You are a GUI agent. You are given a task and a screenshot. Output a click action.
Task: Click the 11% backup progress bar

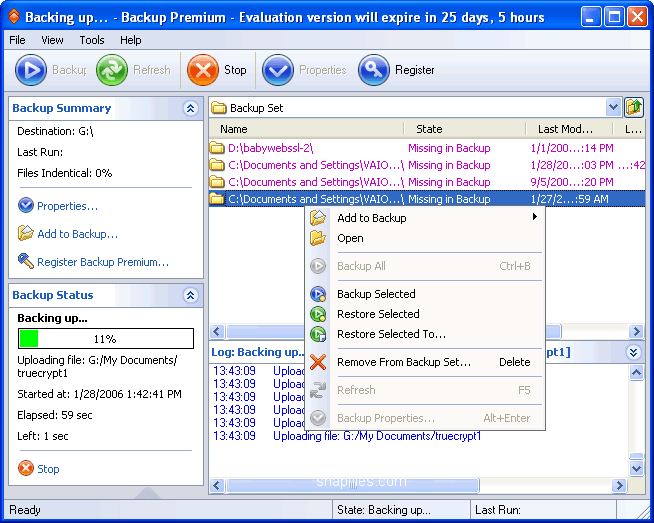pyautogui.click(x=106, y=338)
